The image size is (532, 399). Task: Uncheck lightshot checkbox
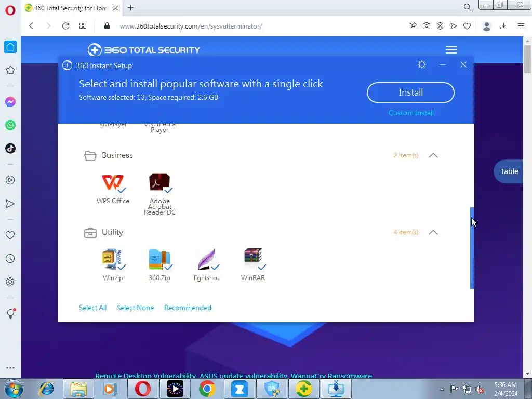[x=215, y=268]
